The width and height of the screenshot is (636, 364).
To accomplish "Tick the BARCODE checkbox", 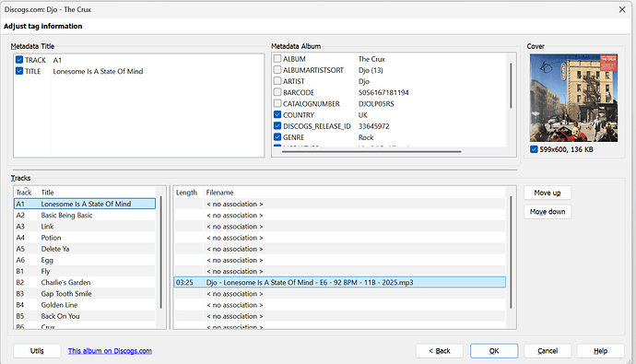I will click(277, 92).
